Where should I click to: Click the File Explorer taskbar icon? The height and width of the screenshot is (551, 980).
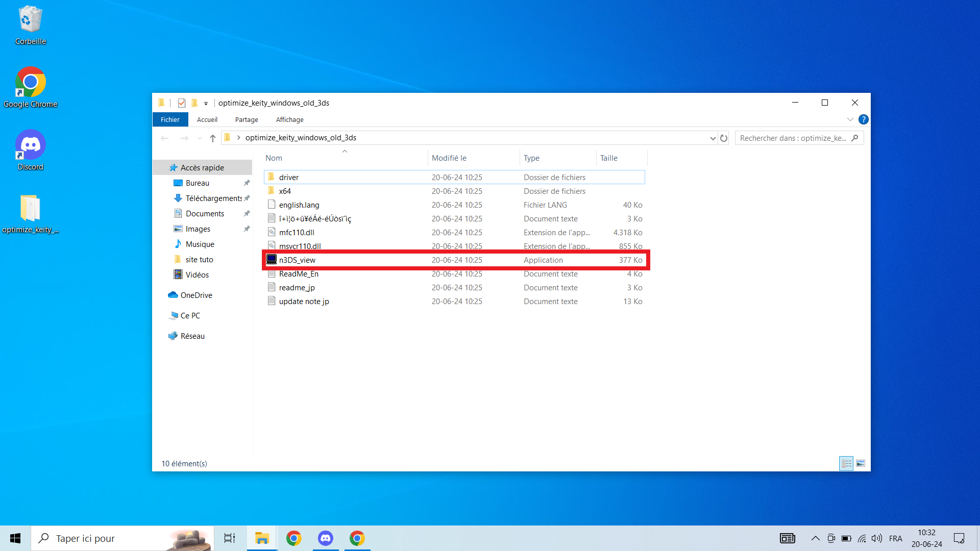[x=262, y=538]
